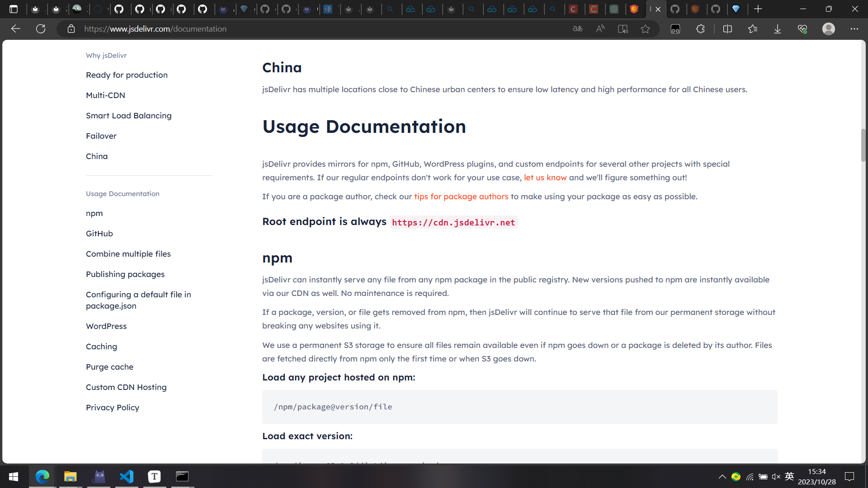Open the new tab plus button
This screenshot has height=488, width=868.
coord(758,9)
